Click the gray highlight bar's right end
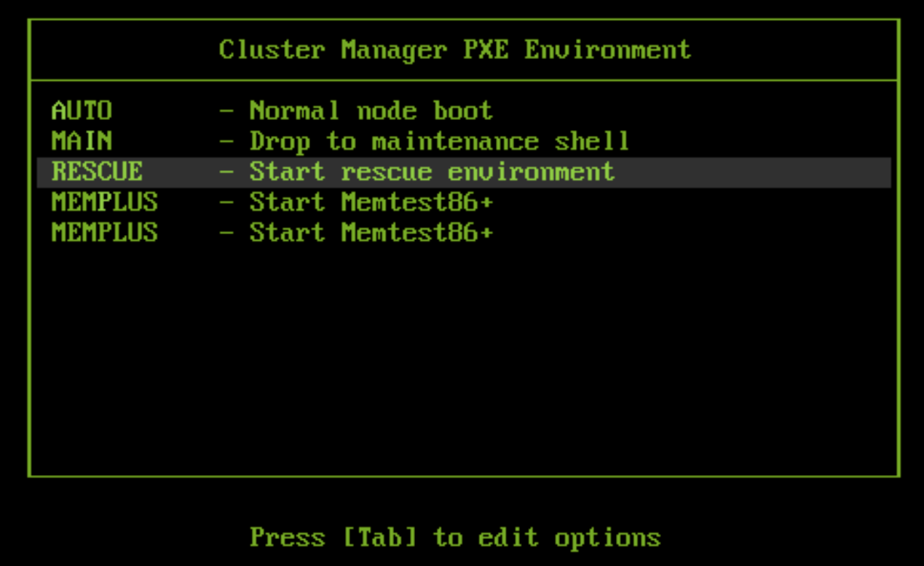This screenshot has width=924, height=566. (882, 172)
